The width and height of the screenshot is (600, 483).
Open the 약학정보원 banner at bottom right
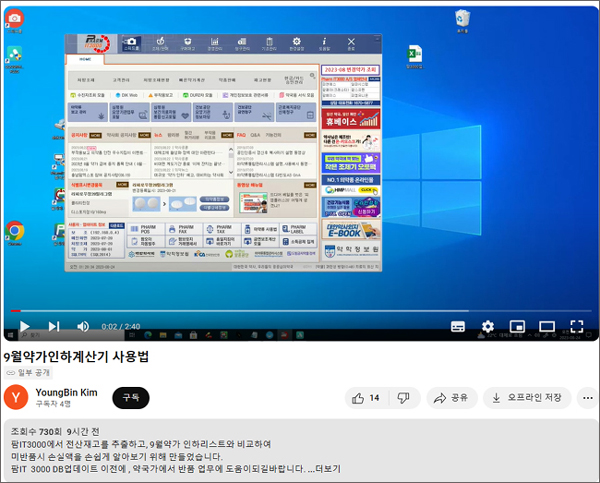click(351, 250)
